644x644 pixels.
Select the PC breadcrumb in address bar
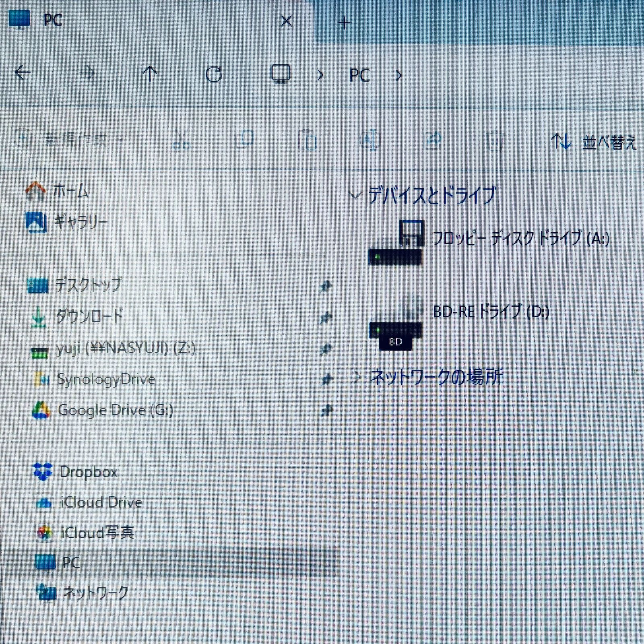pyautogui.click(x=359, y=75)
